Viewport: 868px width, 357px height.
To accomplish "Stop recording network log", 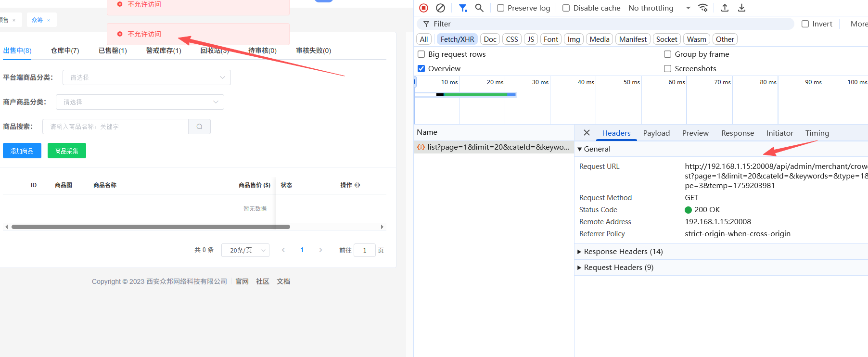I will click(423, 8).
